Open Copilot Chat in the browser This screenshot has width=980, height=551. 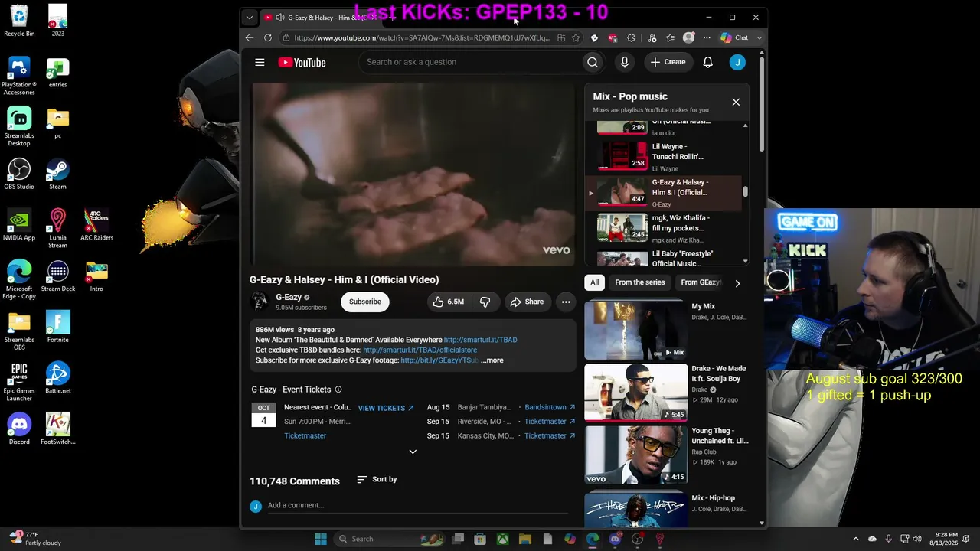coord(735,37)
